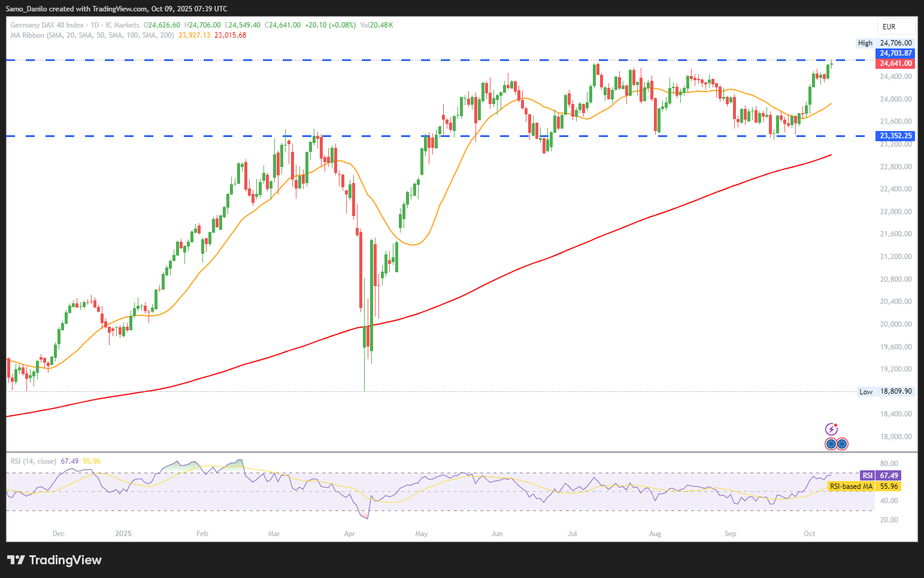The image size is (924, 578).
Task: Click the blue 23,352.25 support price label
Action: click(x=896, y=136)
